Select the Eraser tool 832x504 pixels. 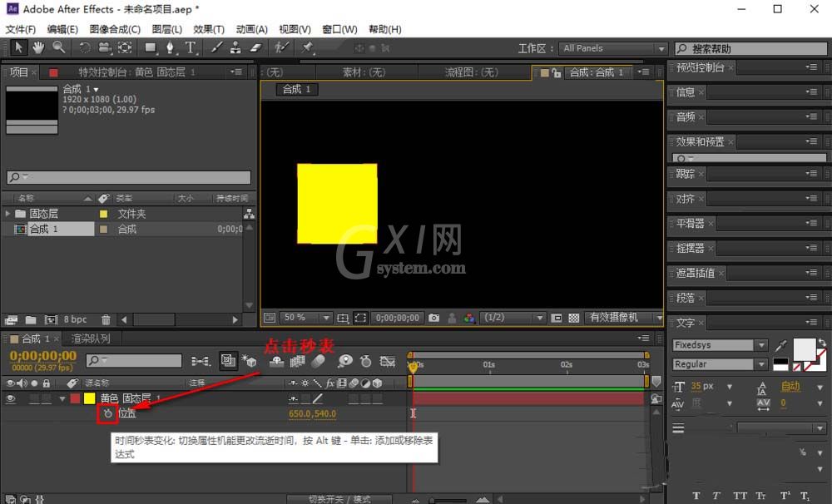click(255, 47)
